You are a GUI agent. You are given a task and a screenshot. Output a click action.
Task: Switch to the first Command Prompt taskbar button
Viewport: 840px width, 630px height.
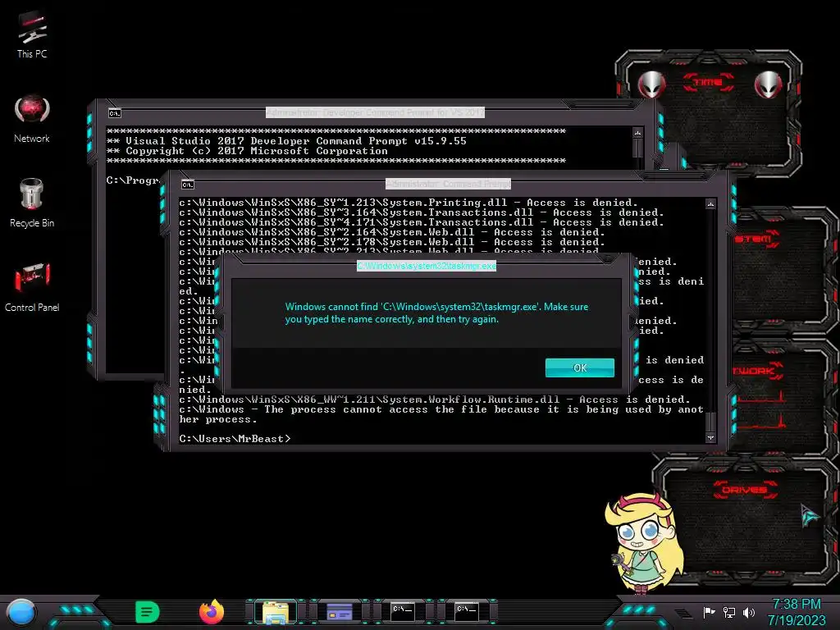[402, 612]
